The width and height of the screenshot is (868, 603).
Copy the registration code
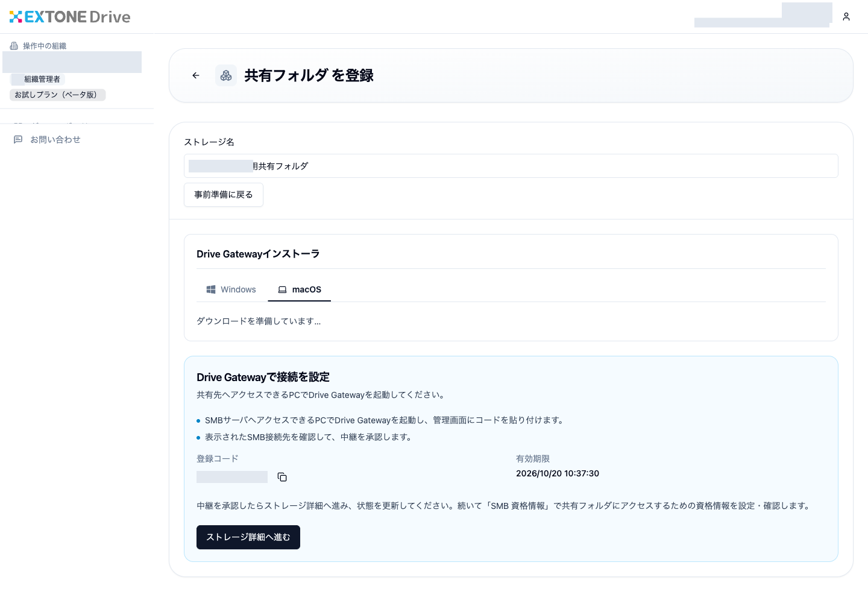point(282,477)
